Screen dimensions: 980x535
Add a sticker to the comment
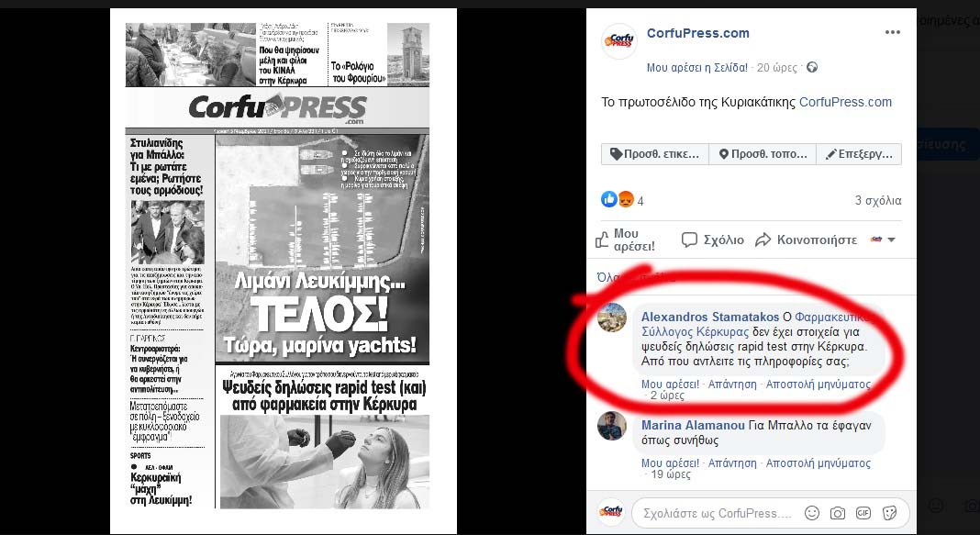click(x=889, y=513)
